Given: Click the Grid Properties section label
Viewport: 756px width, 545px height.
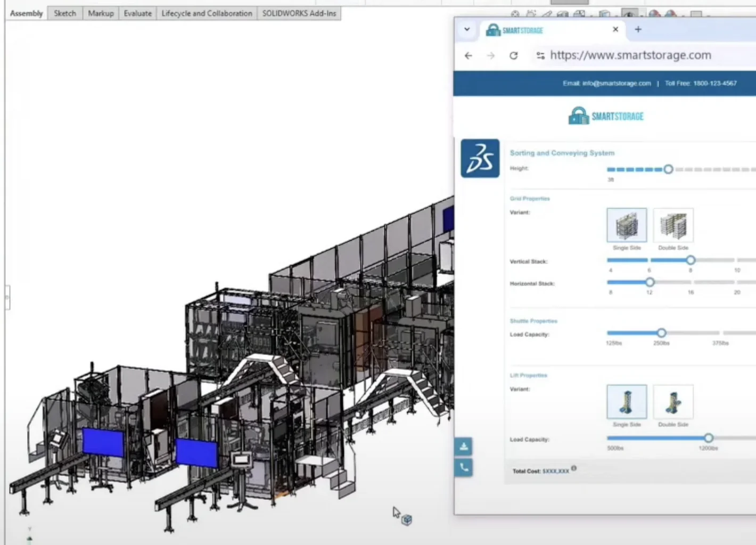Looking at the screenshot, I should pyautogui.click(x=530, y=199).
